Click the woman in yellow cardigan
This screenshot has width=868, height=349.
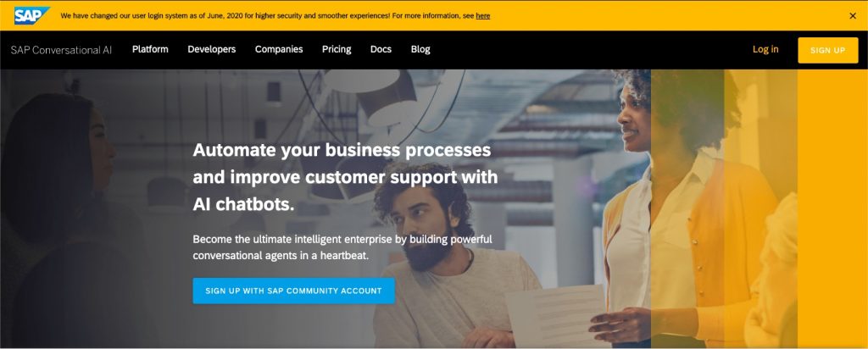687,210
